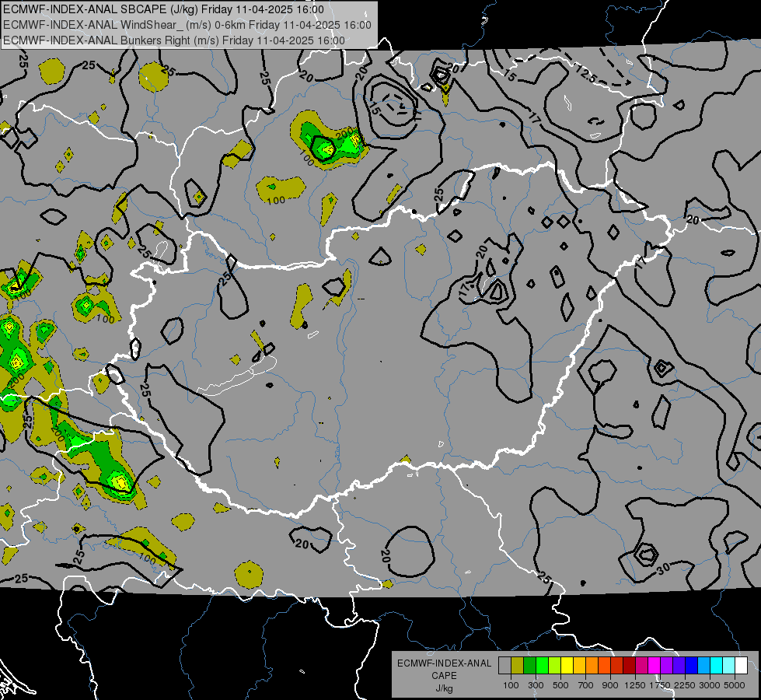Click the olive swatch in CAPE legend

518,666
